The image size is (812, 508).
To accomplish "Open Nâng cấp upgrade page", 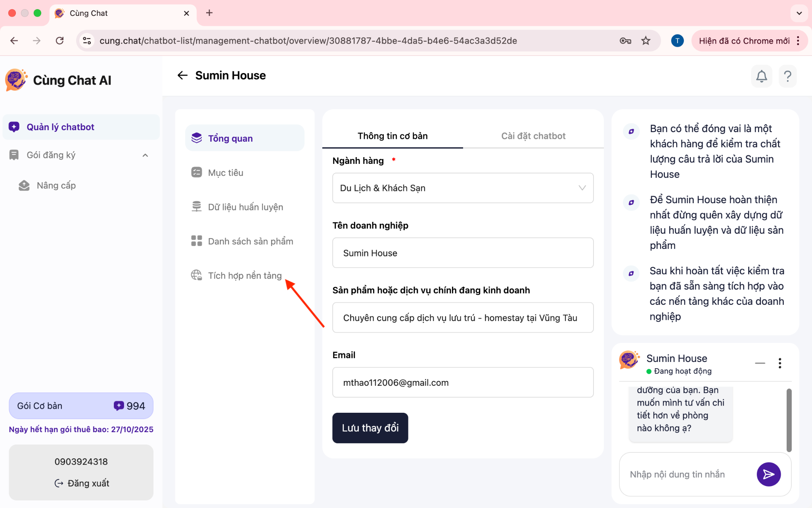I will [56, 185].
